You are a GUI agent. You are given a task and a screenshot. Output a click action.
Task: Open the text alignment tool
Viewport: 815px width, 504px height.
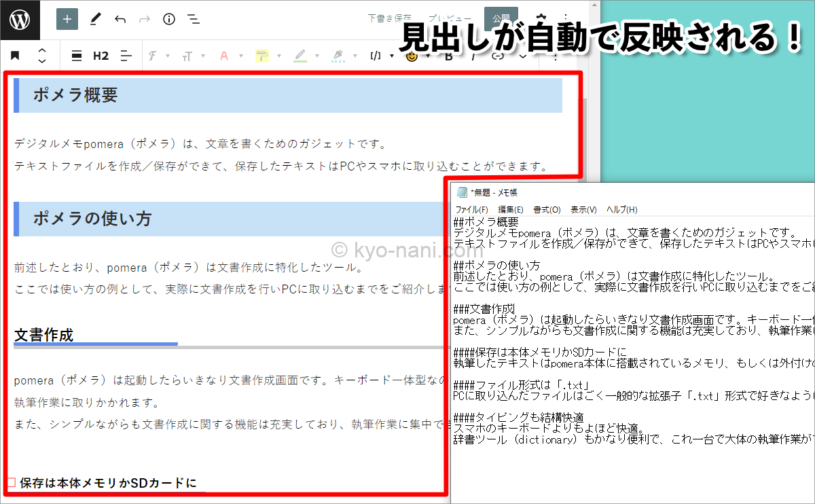125,56
